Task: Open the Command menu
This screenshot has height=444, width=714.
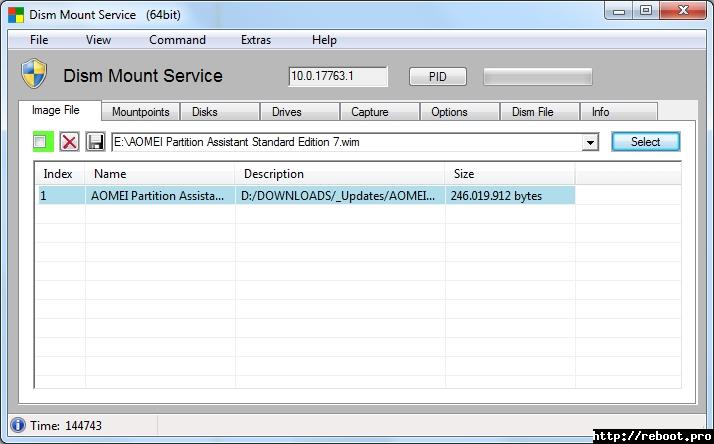Action: [178, 40]
